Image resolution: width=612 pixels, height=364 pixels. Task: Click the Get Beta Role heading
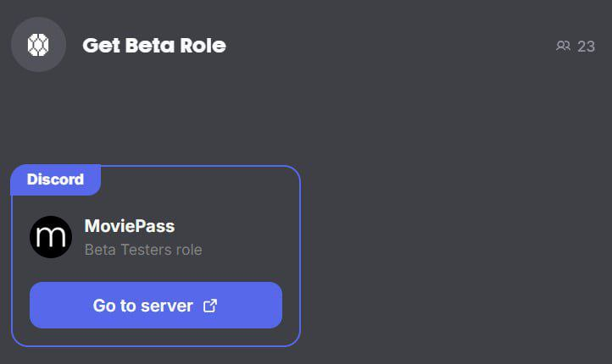click(x=154, y=45)
